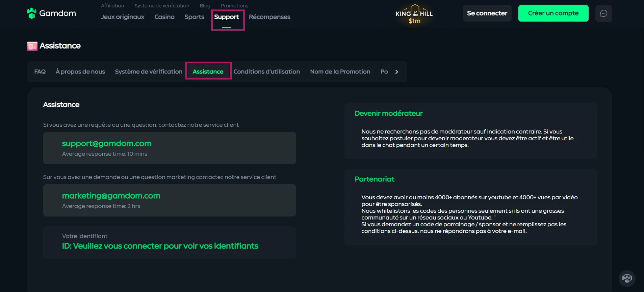Screen dimensions: 644x292
Task: Open the chat bubble icon
Action: point(603,13)
